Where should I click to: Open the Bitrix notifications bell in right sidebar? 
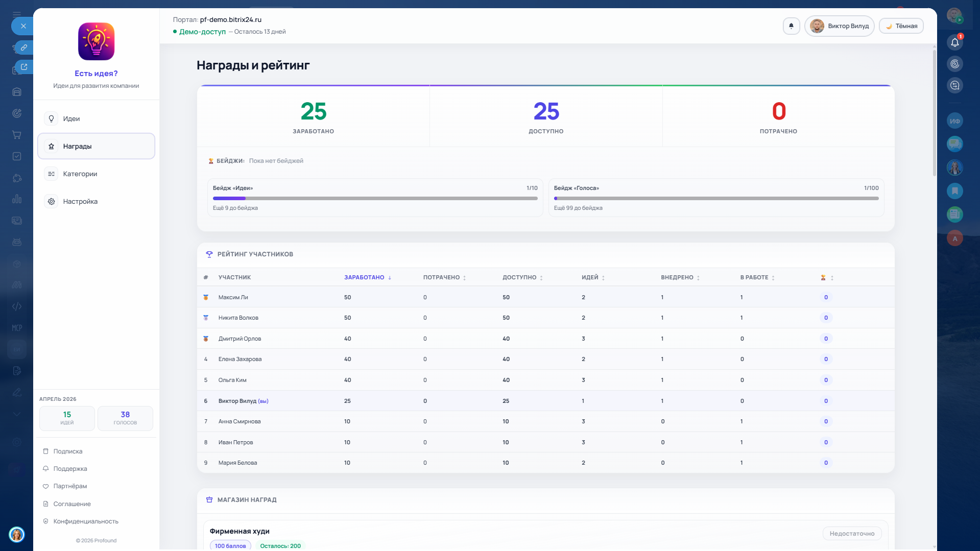(954, 42)
